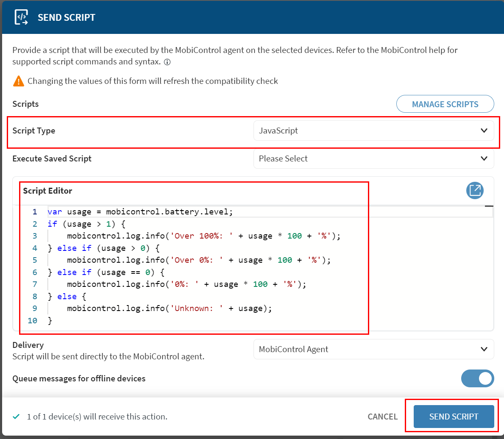The image size is (504, 439).
Task: Click the compatibility check warning icon
Action: click(x=18, y=81)
